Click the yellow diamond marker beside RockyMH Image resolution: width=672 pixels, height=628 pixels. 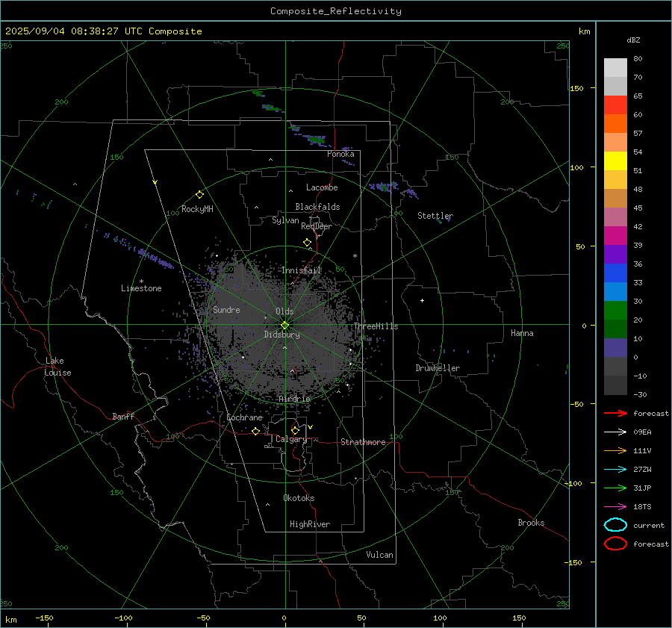pos(199,195)
